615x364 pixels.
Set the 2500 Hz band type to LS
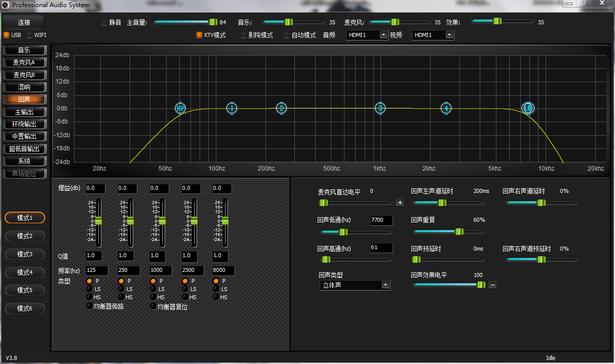185,289
